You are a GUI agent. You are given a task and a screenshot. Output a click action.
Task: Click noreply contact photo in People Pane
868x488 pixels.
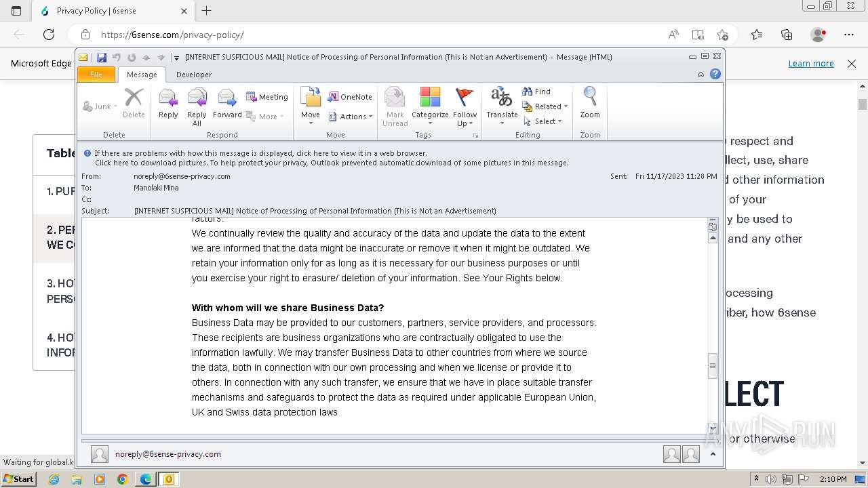coord(100,454)
